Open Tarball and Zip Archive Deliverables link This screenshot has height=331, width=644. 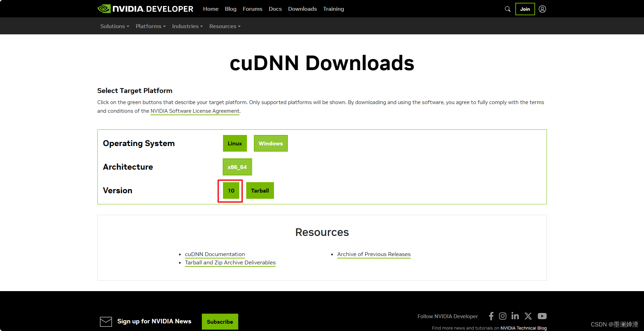click(x=230, y=263)
